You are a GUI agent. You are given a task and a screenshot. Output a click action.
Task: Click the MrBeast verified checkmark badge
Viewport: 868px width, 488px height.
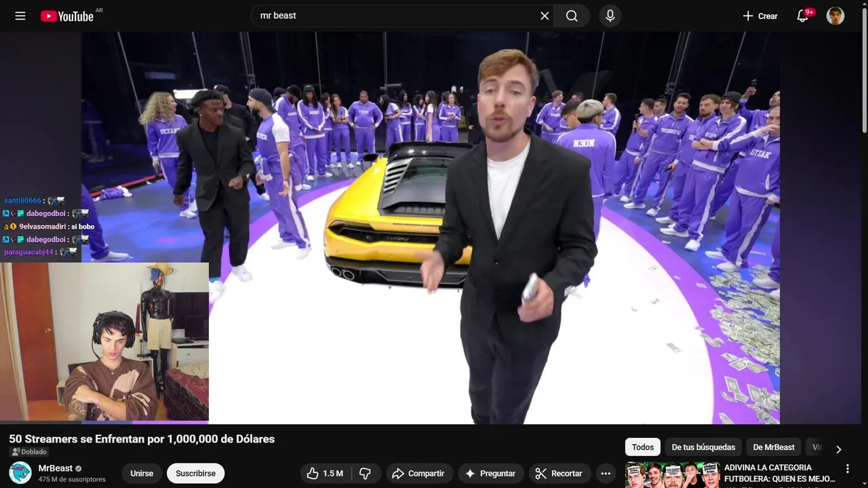(x=79, y=468)
